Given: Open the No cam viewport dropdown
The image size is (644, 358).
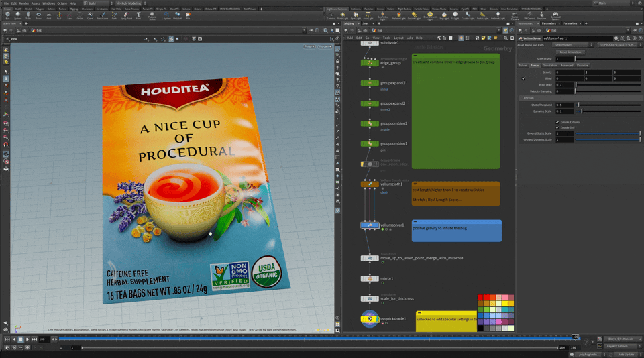Looking at the screenshot, I should coord(325,46).
